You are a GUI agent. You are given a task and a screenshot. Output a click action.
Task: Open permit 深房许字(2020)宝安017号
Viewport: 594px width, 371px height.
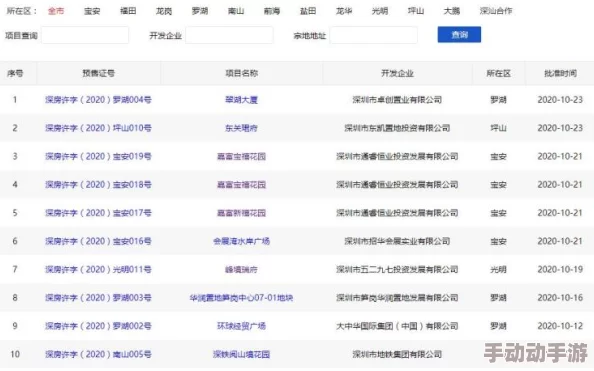(98, 213)
